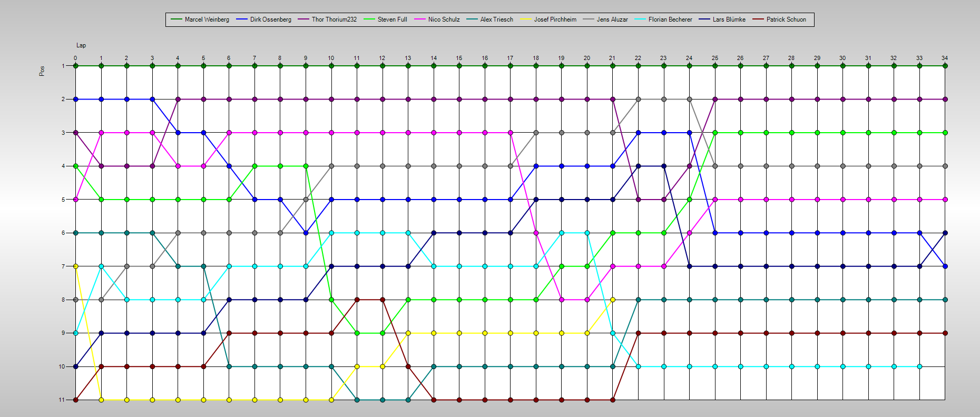This screenshot has width=980, height=417.
Task: Click Nico Schulz's magenta marker at lap 18
Action: [536, 233]
